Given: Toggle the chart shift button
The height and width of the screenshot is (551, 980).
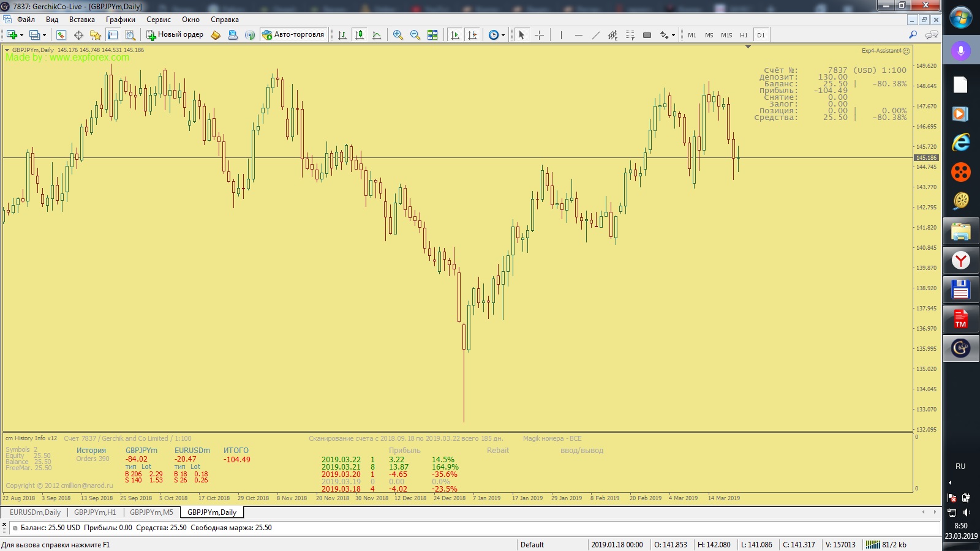Looking at the screenshot, I should pos(472,35).
